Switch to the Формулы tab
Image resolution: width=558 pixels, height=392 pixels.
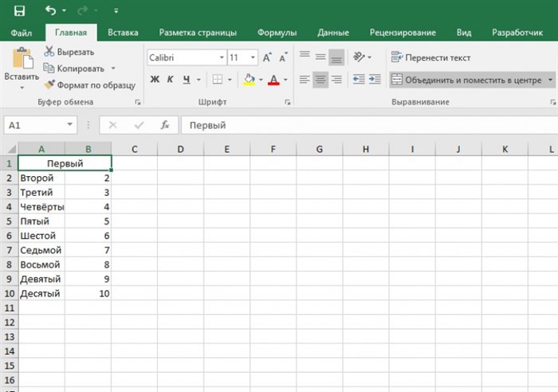[277, 33]
